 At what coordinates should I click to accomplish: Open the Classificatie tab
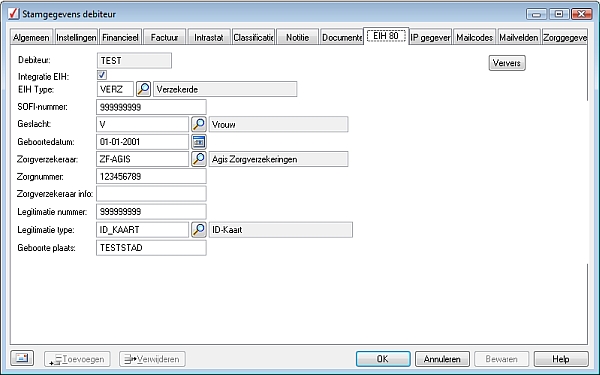point(253,37)
